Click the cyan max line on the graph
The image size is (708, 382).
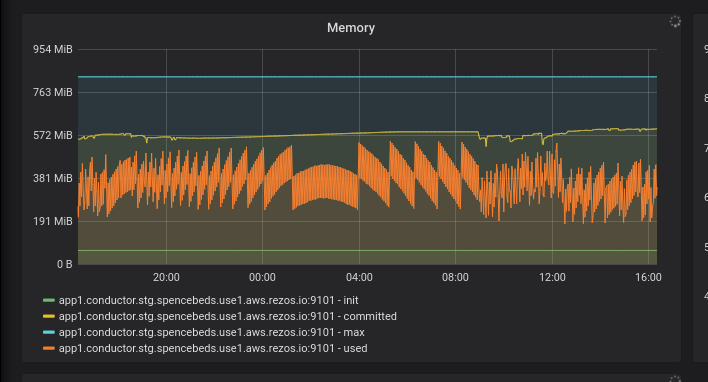pyautogui.click(x=367, y=77)
